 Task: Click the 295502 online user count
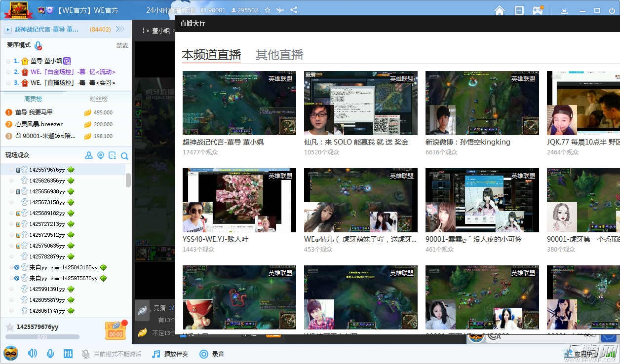coord(244,10)
